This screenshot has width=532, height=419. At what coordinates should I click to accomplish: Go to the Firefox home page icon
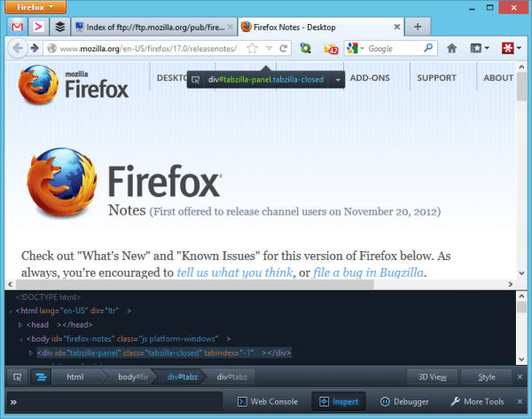(452, 49)
